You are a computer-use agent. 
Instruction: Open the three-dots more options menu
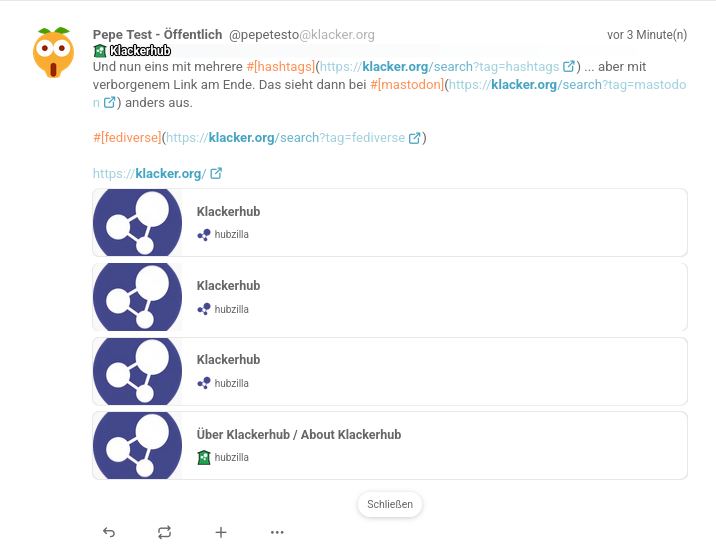point(277,532)
